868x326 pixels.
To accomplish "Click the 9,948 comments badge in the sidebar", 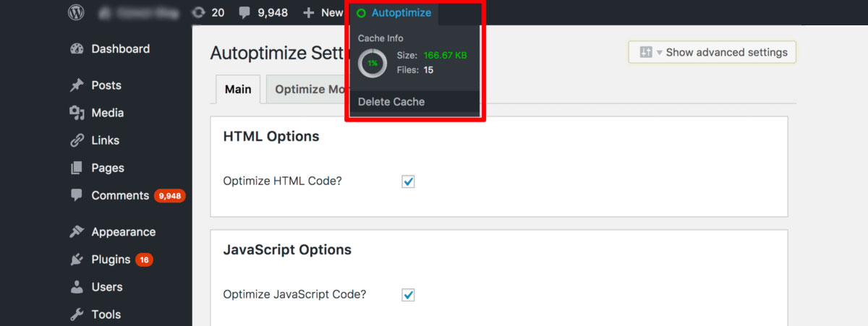I will (x=170, y=196).
